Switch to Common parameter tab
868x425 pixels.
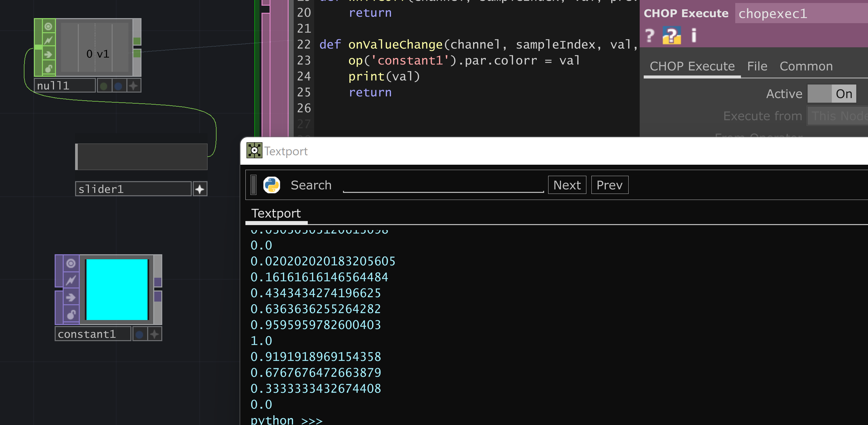[x=806, y=66]
